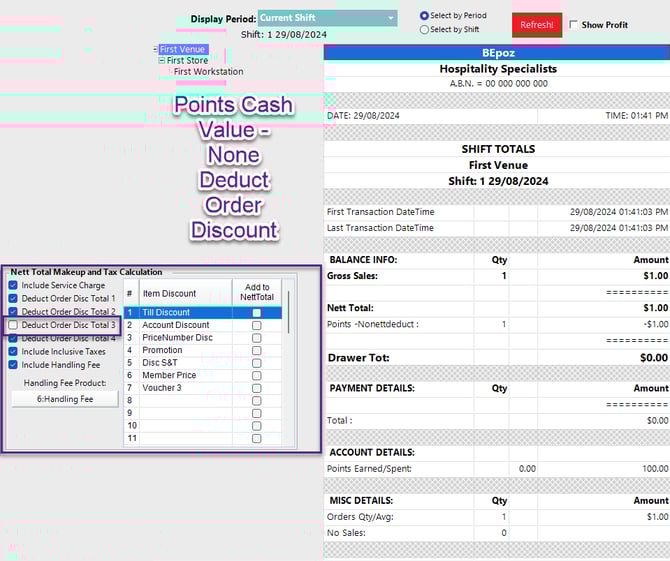Collapse the First Venue tree node
Screen dimensions: 670x561
tap(155, 49)
